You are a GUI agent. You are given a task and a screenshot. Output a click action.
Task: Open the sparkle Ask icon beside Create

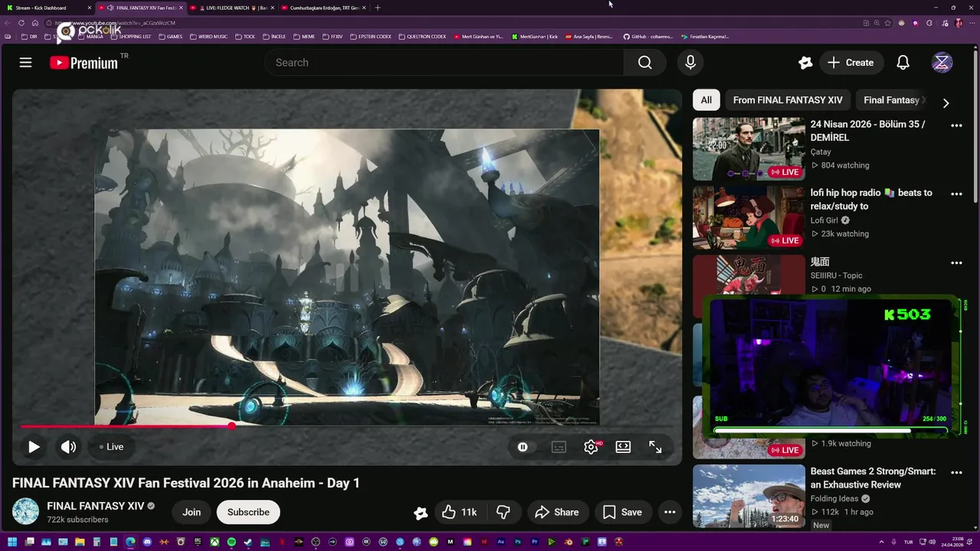click(805, 63)
